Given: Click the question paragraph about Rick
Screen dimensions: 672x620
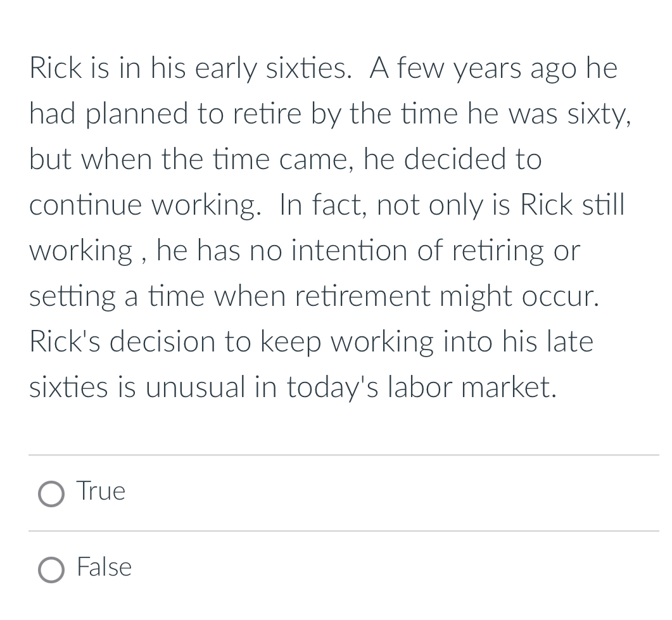Looking at the screenshot, I should (x=329, y=228).
